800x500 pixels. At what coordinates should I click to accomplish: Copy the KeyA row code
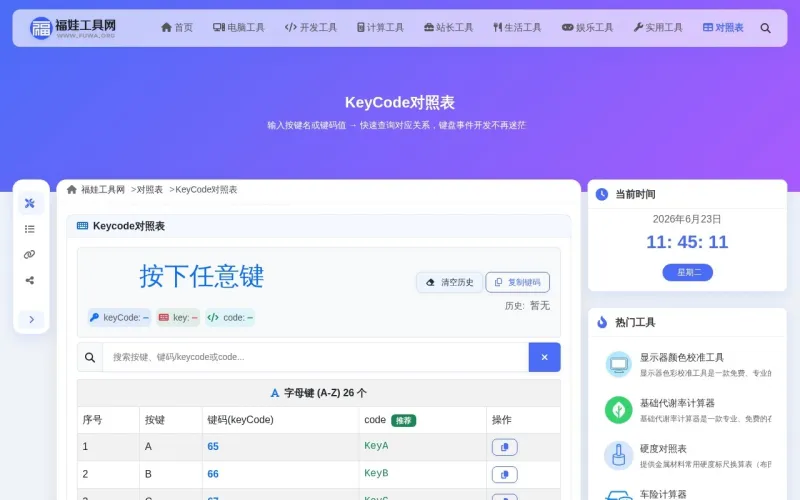pyautogui.click(x=505, y=447)
